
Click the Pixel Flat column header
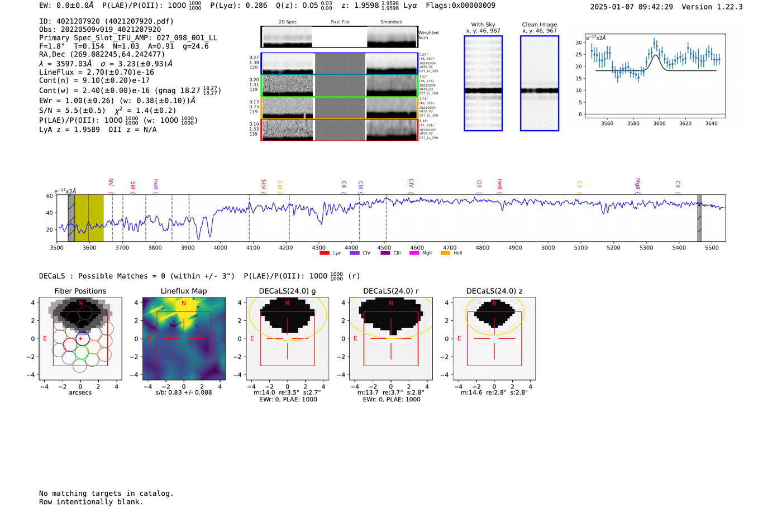[x=340, y=22]
